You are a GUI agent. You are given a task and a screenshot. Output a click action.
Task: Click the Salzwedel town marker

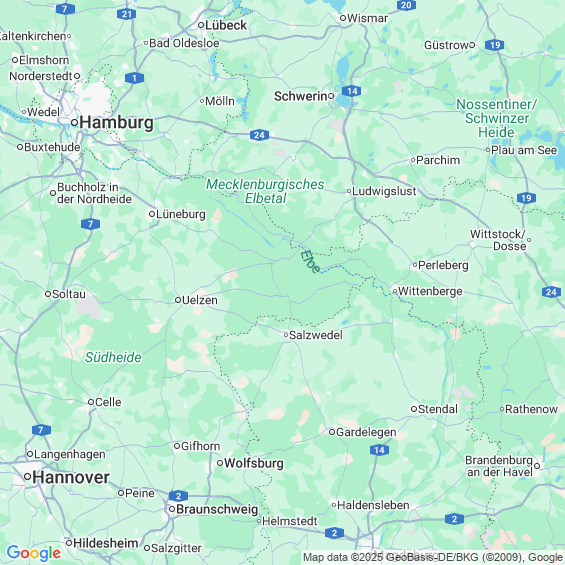point(286,335)
